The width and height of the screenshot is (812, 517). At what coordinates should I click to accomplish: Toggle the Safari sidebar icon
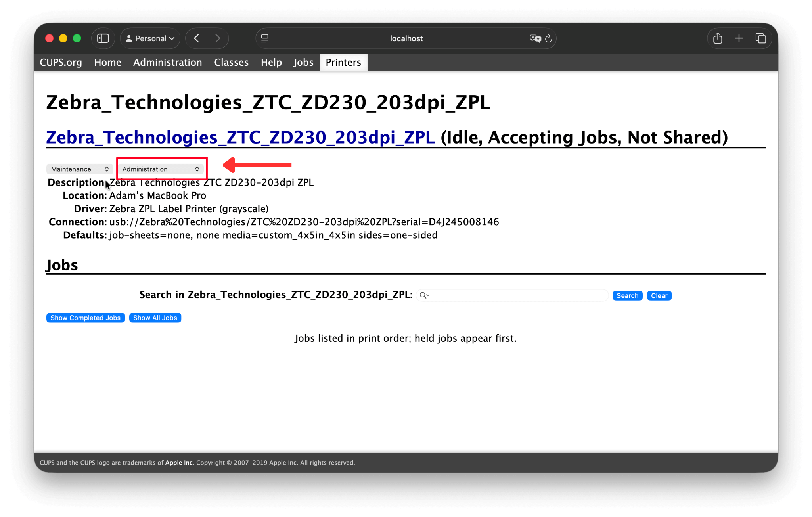pyautogui.click(x=103, y=38)
